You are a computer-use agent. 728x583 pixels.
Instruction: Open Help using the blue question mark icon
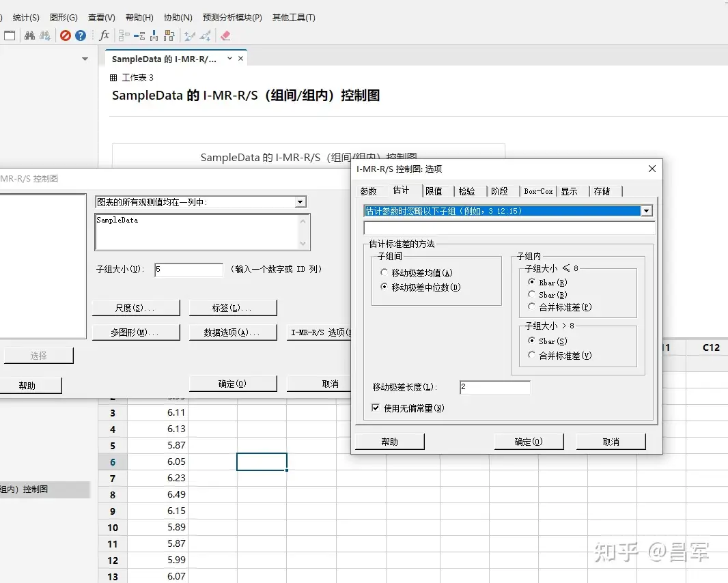point(80,35)
